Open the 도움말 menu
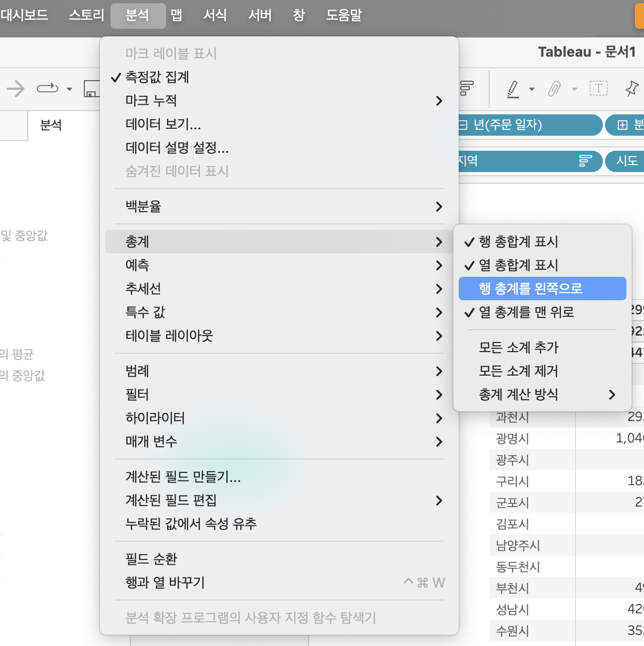 (x=344, y=15)
